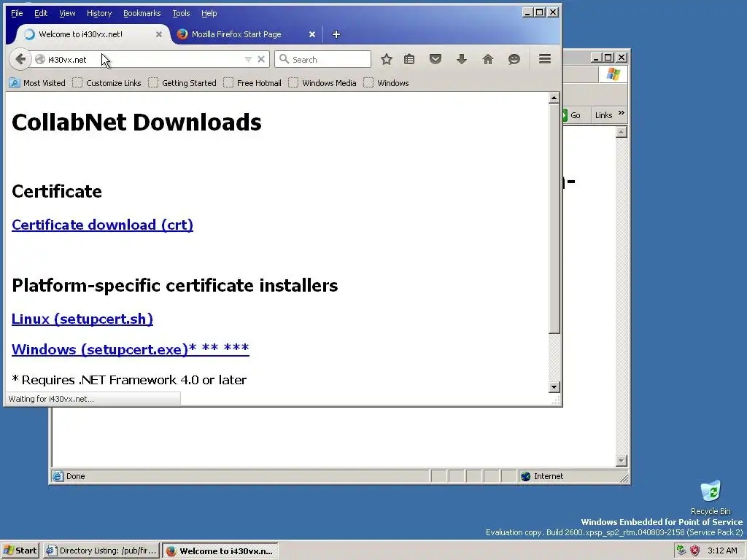Open the Help menu

click(x=209, y=13)
